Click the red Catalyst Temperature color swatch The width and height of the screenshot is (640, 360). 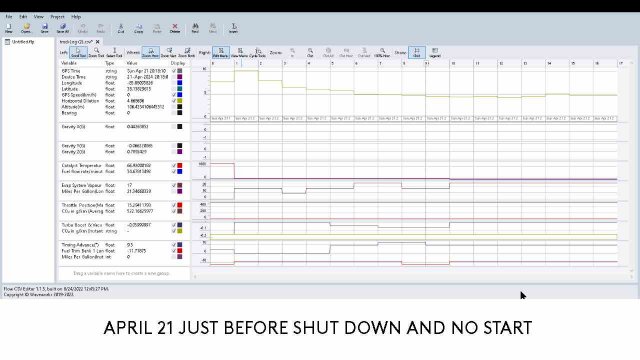pyautogui.click(x=180, y=166)
